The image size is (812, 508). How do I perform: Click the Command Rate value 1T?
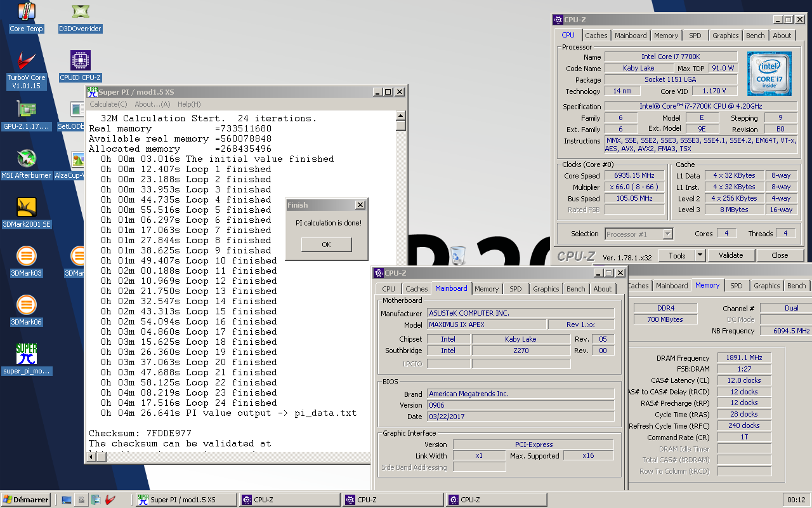(744, 437)
